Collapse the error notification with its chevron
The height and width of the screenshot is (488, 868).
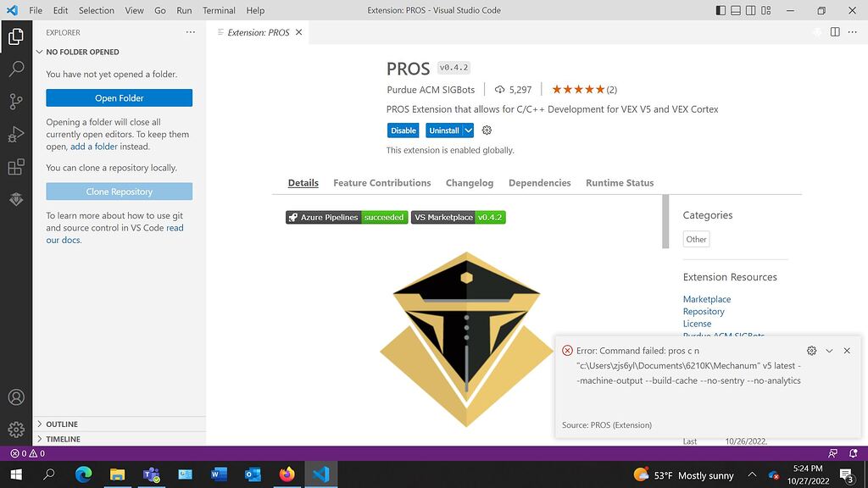(829, 350)
